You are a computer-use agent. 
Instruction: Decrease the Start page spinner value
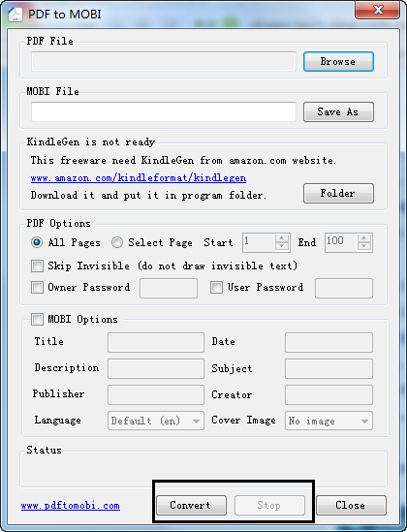pos(282,247)
